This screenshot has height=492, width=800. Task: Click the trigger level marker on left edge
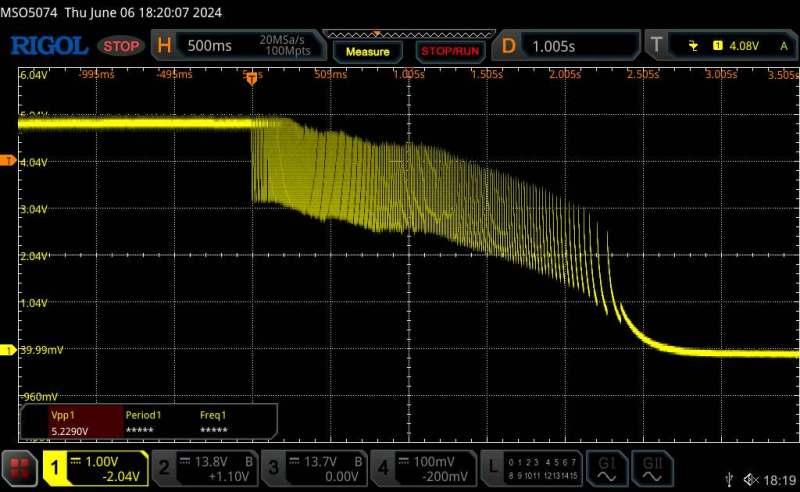click(x=9, y=160)
